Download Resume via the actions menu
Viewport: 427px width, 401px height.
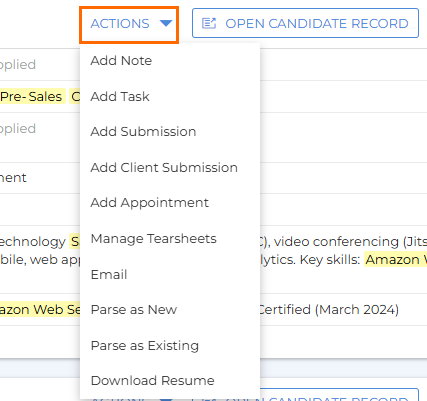tap(152, 381)
